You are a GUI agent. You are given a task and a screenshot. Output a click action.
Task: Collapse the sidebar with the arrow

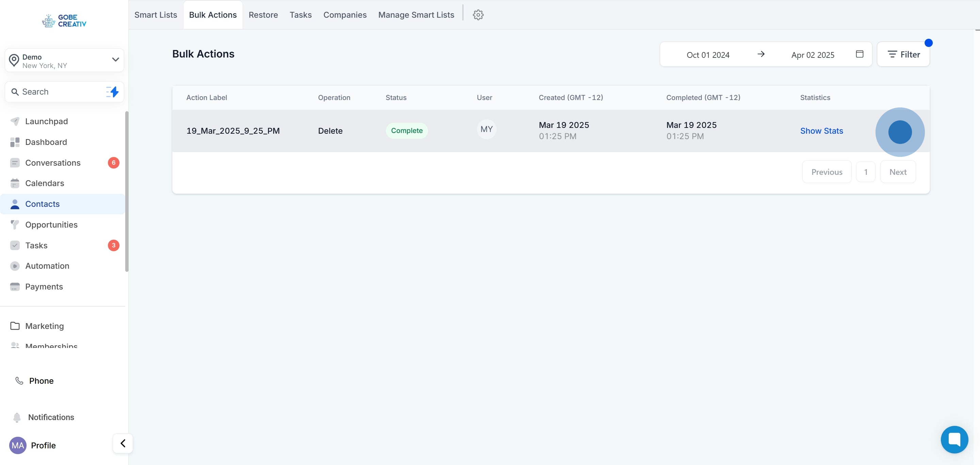123,443
